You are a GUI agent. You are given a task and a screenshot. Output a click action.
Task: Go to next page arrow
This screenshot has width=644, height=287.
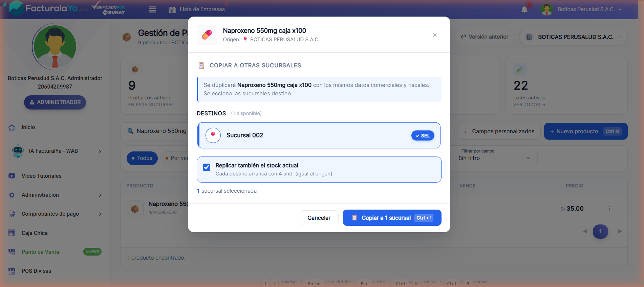pyautogui.click(x=620, y=231)
